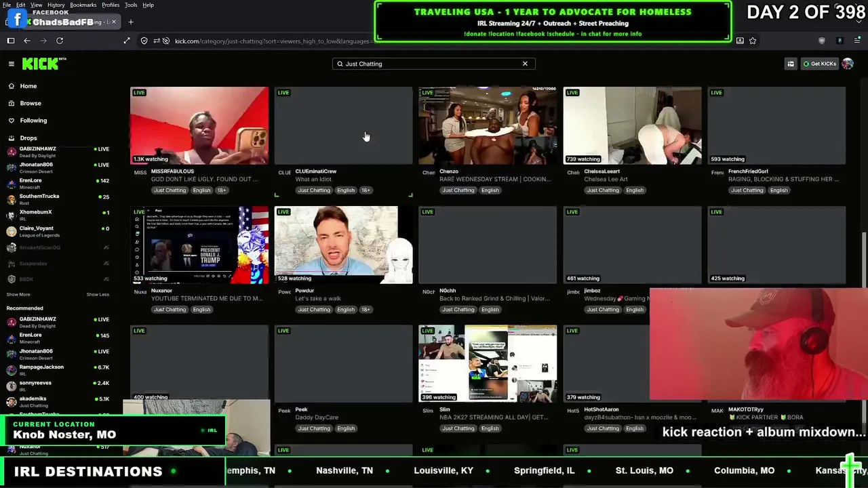Toggle the layout panel icon beside Get KICKs
Image resolution: width=868 pixels, height=488 pixels.
click(791, 64)
